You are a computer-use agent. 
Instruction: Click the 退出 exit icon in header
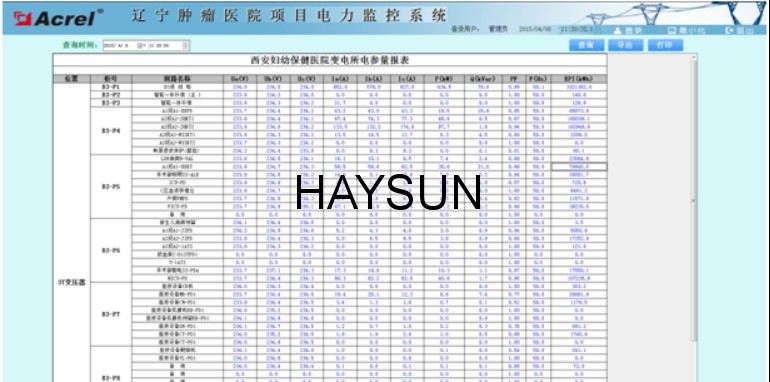tap(729, 30)
